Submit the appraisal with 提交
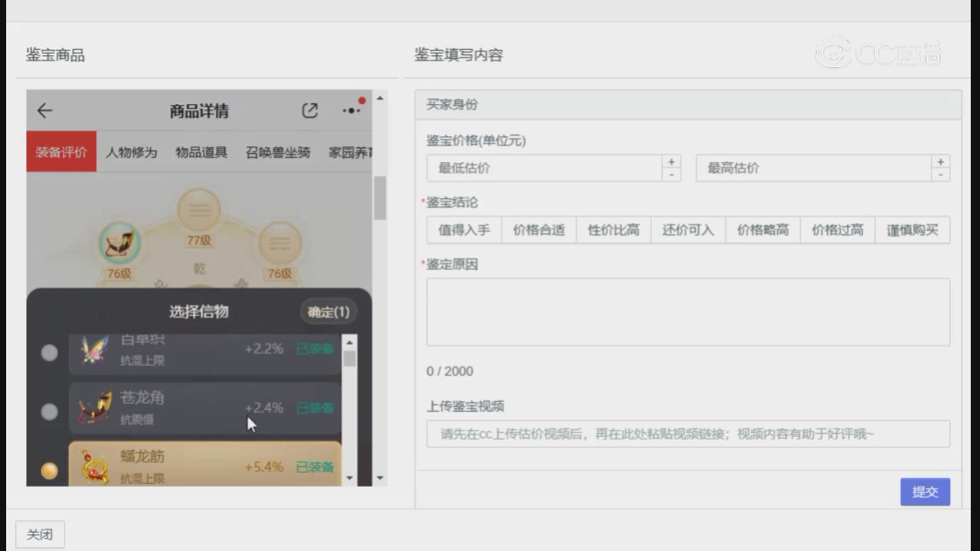This screenshot has width=980, height=551. (x=925, y=492)
